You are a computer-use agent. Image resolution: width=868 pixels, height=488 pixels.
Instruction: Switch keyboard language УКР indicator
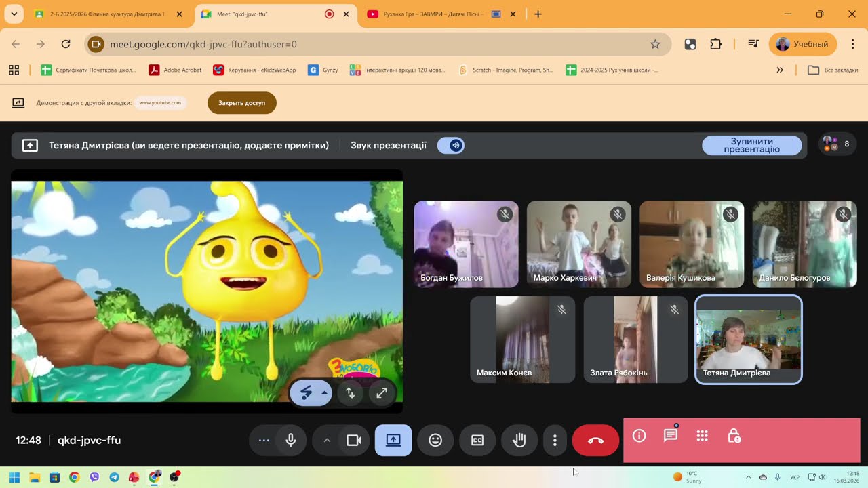point(794,477)
